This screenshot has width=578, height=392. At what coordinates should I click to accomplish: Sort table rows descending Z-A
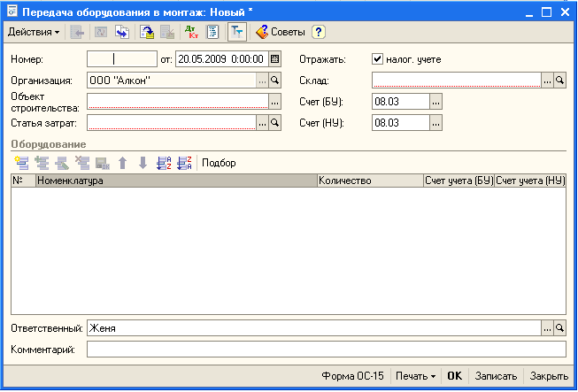pos(184,163)
